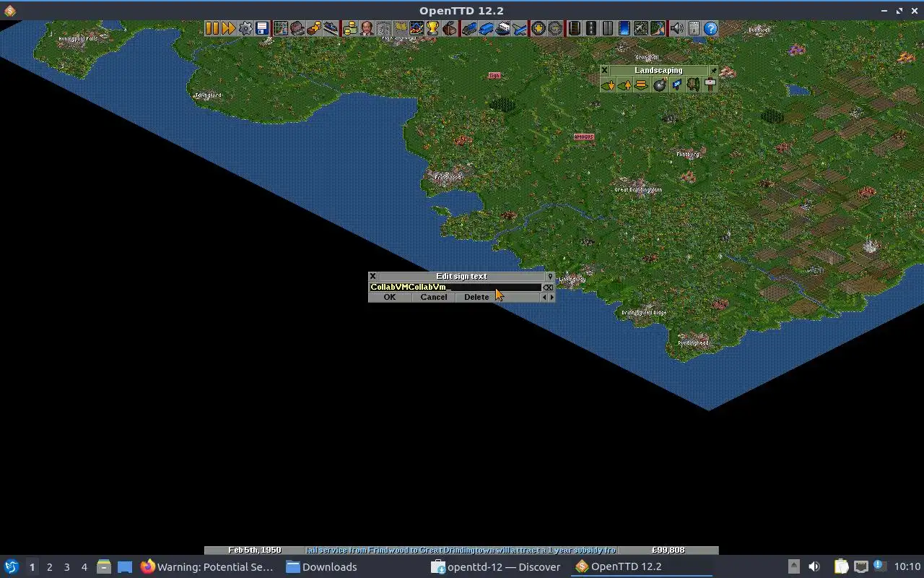Clear the sign text with the backspace icon
This screenshot has height=578, width=924.
point(548,287)
